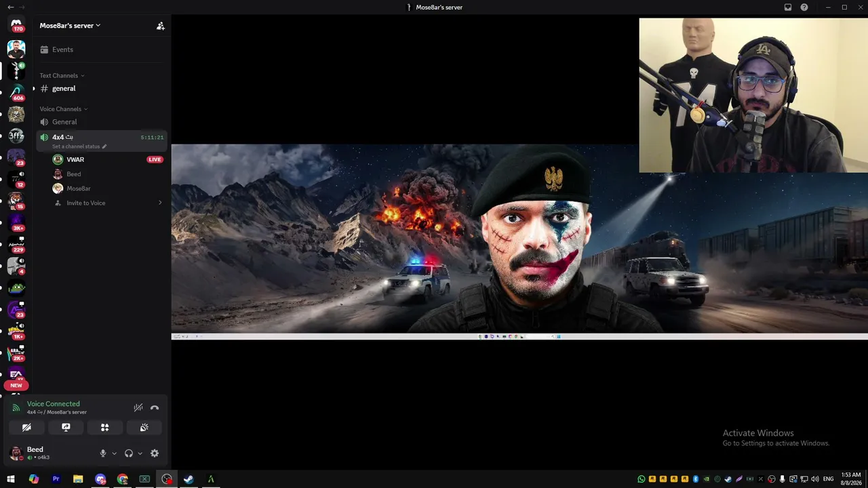Click the streamed video in the viewer
This screenshot has width=868, height=488.
pyautogui.click(x=519, y=241)
